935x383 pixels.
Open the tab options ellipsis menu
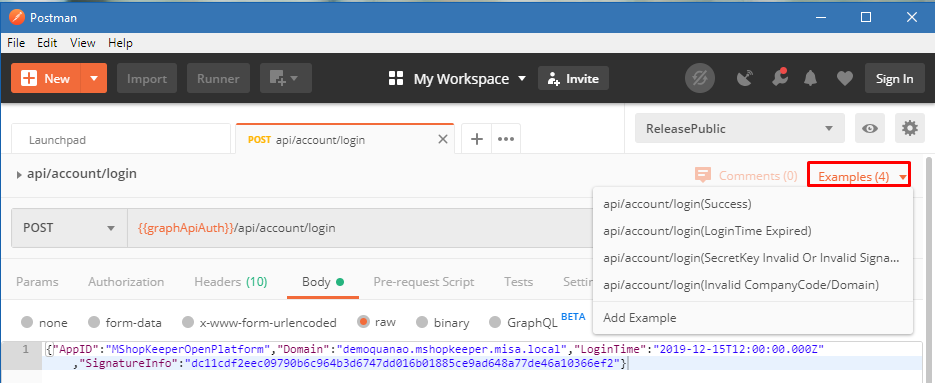click(506, 140)
